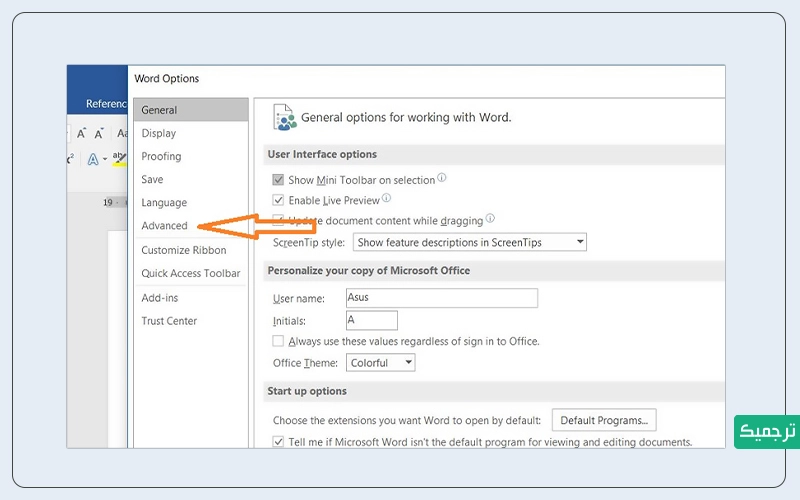This screenshot has width=800, height=500.
Task: Toggle Show Mini Toolbar on selection checkbox
Action: click(x=278, y=180)
